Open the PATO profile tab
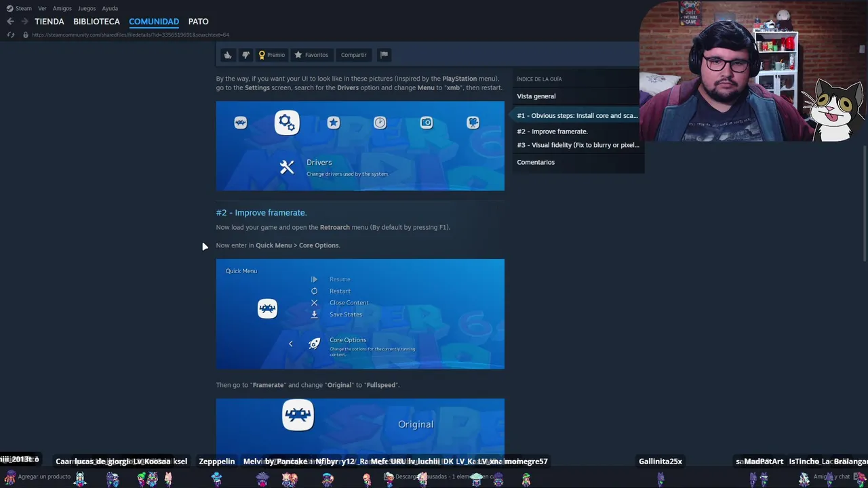868x488 pixels. point(198,22)
